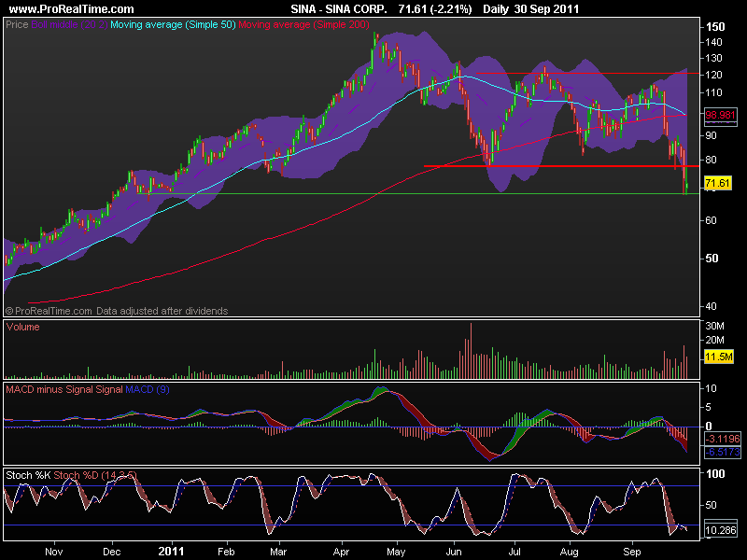Select the blue 'MACD (9)' legend label

coord(148,389)
